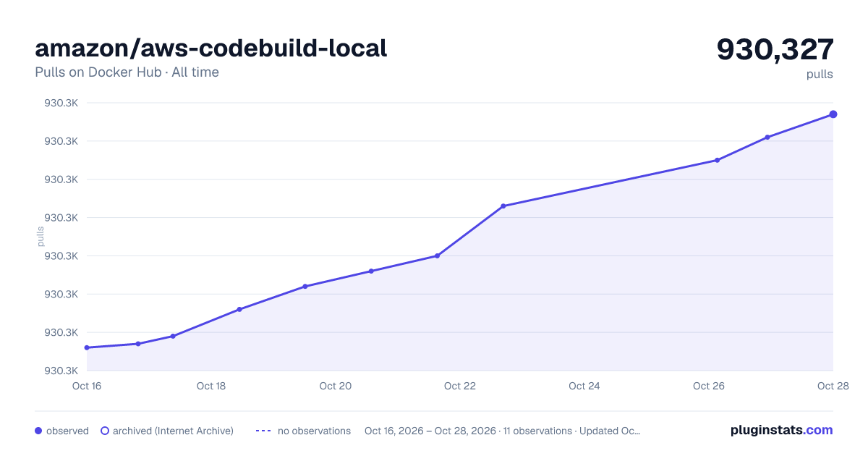The image size is (868, 456).
Task: Select the pluginstats.com link
Action: tap(781, 430)
